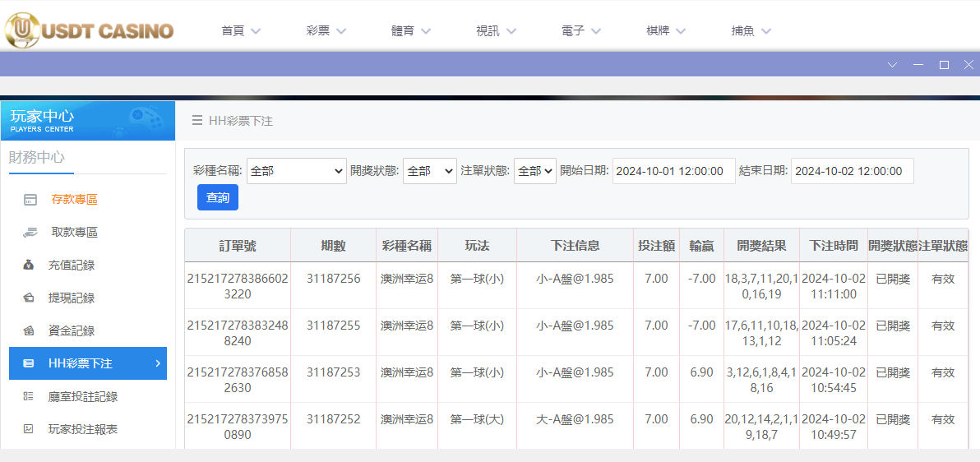Click the lobby bet record (廳室投注記錄) icon
Screen dimensions: 980x462
(x=29, y=396)
